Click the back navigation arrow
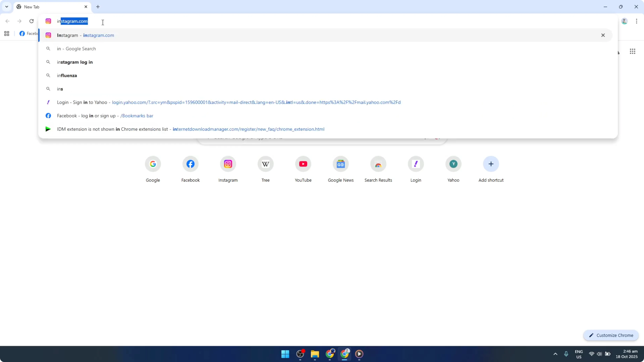 point(8,21)
